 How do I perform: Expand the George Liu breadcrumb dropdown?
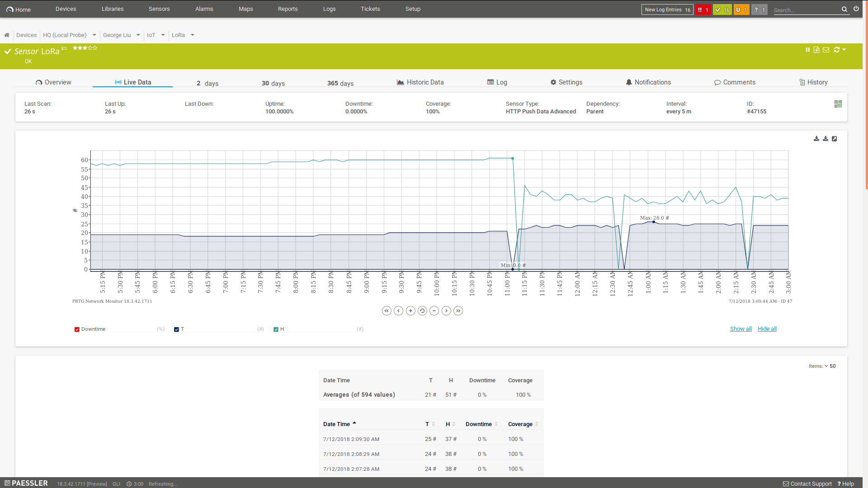pos(138,35)
